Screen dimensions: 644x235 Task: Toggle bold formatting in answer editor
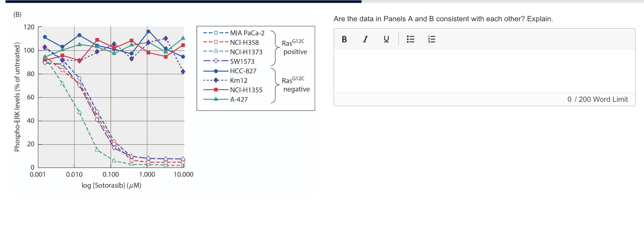344,39
